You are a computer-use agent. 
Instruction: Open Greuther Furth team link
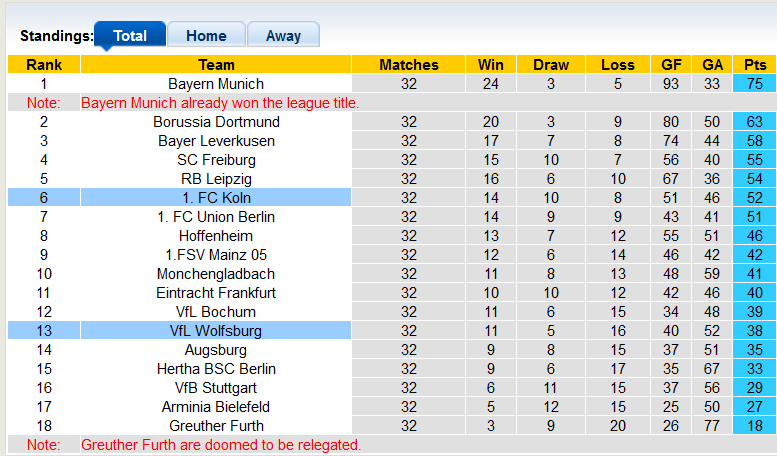(x=216, y=426)
